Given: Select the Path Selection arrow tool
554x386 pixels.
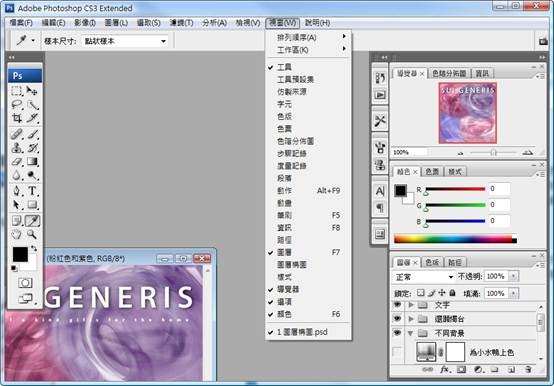Looking at the screenshot, I should [16, 204].
